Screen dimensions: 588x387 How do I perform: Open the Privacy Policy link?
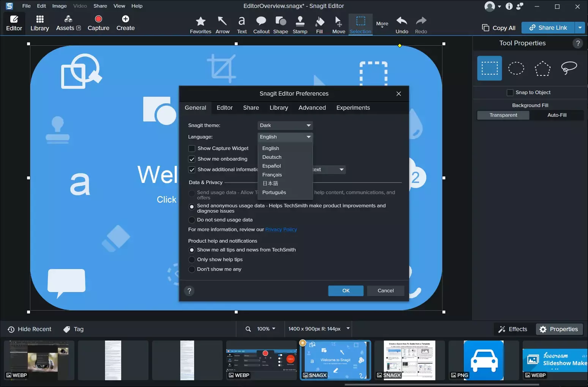click(x=281, y=230)
